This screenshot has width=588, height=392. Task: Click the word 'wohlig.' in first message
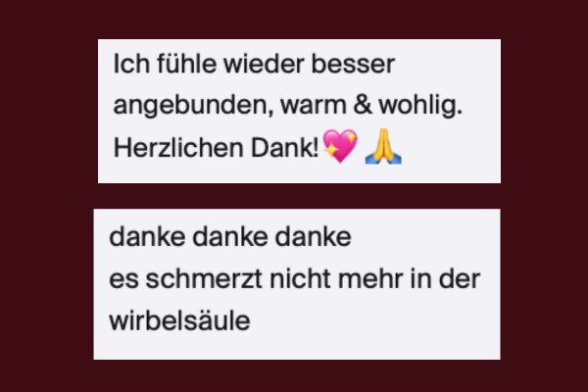point(420,106)
